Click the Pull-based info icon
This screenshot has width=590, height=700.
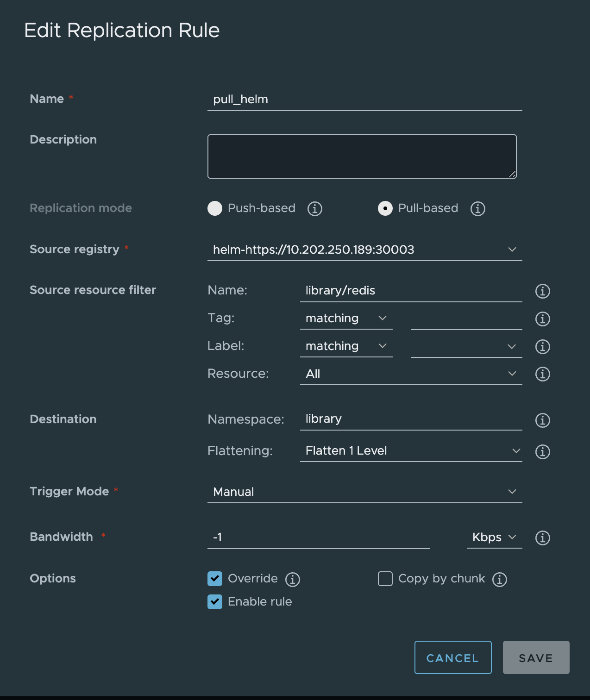pyautogui.click(x=477, y=209)
